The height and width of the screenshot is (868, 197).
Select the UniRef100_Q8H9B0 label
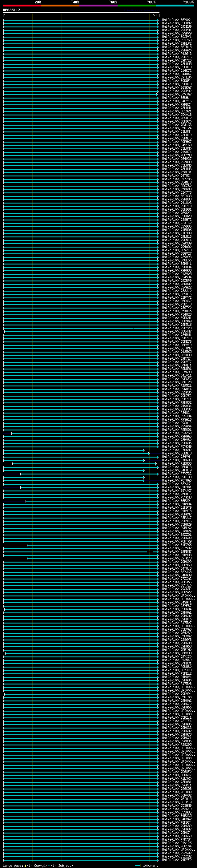pyautogui.click(x=177, y=440)
